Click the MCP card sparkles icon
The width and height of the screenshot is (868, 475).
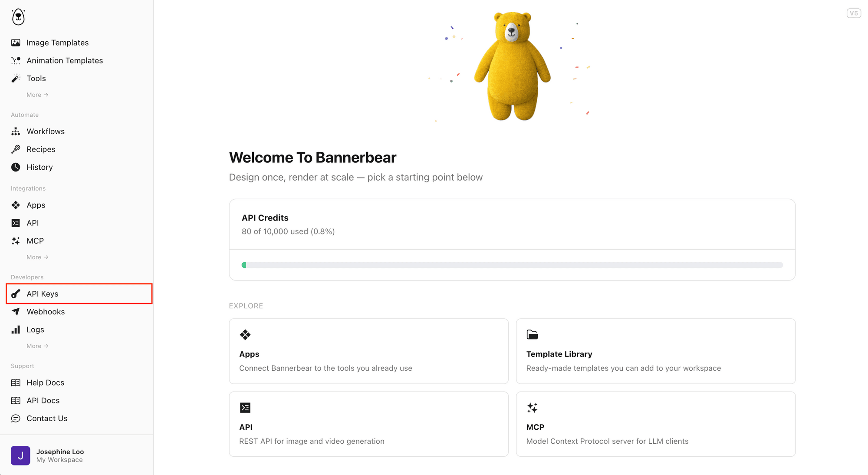click(532, 408)
